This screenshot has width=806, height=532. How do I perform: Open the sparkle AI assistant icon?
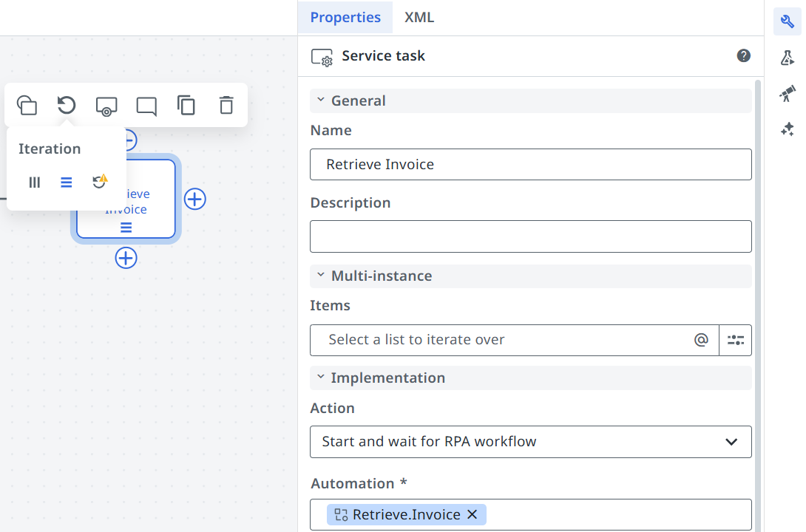click(x=787, y=129)
